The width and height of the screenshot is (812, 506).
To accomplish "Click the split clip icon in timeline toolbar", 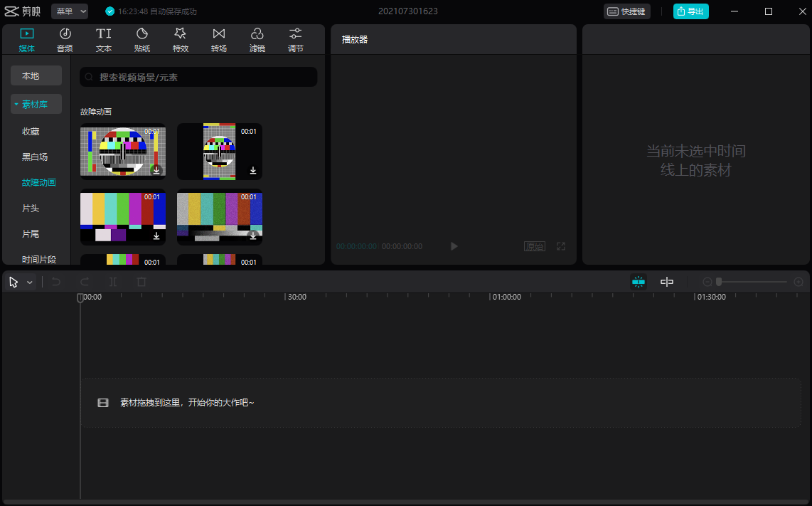I will pos(113,282).
